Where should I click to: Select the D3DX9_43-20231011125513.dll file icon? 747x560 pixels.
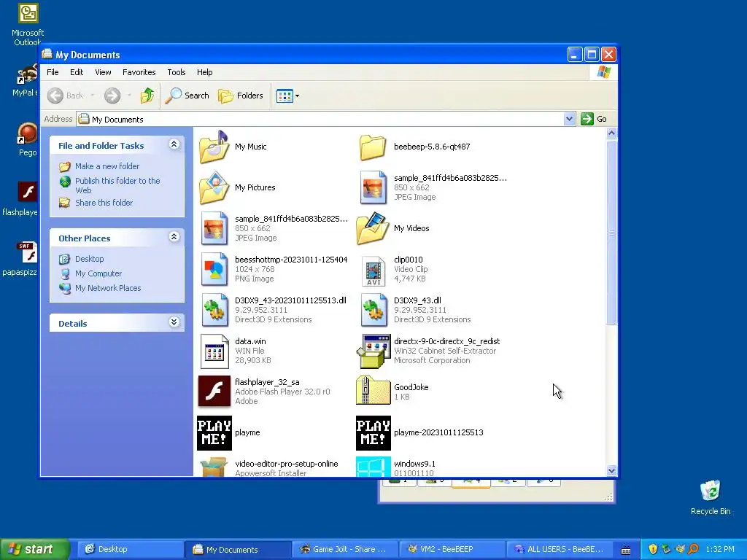(214, 310)
